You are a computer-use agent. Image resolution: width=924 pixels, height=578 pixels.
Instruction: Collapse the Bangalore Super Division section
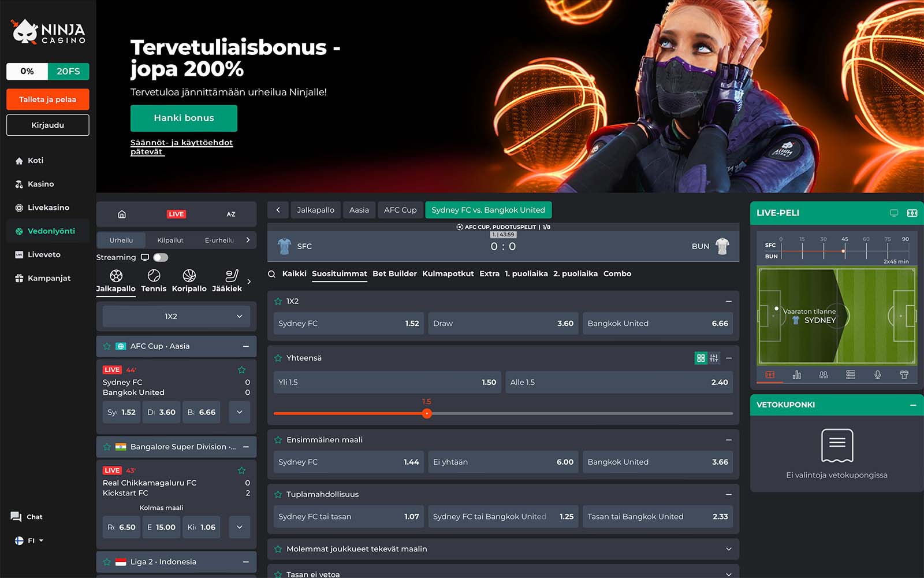tap(246, 447)
